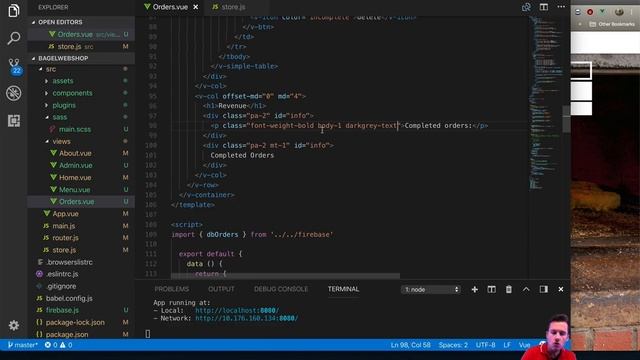Screen dimensions: 640x360
Task: Open the localhost:8080 link in terminal
Action: pyautogui.click(x=237, y=310)
